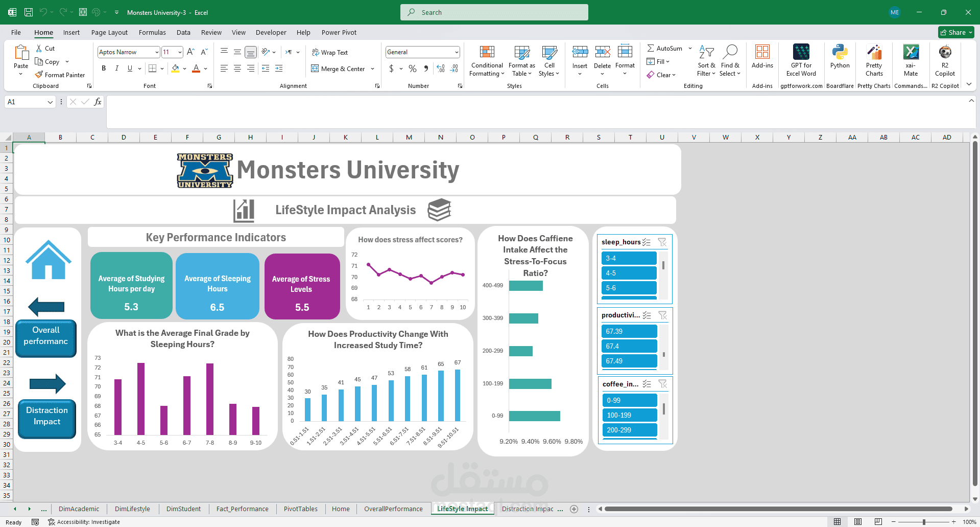The image size is (980, 527).
Task: Open the font size dropdown
Action: click(x=179, y=52)
